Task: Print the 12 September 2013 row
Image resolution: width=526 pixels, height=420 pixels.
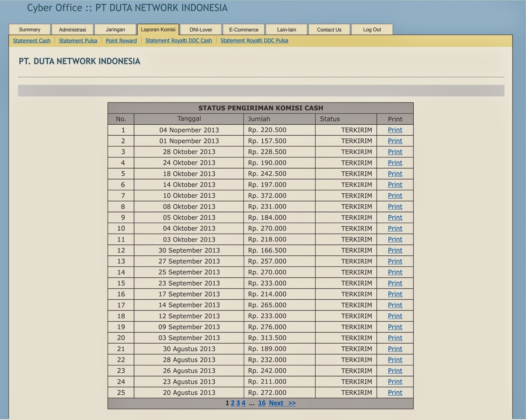Action: (x=395, y=316)
